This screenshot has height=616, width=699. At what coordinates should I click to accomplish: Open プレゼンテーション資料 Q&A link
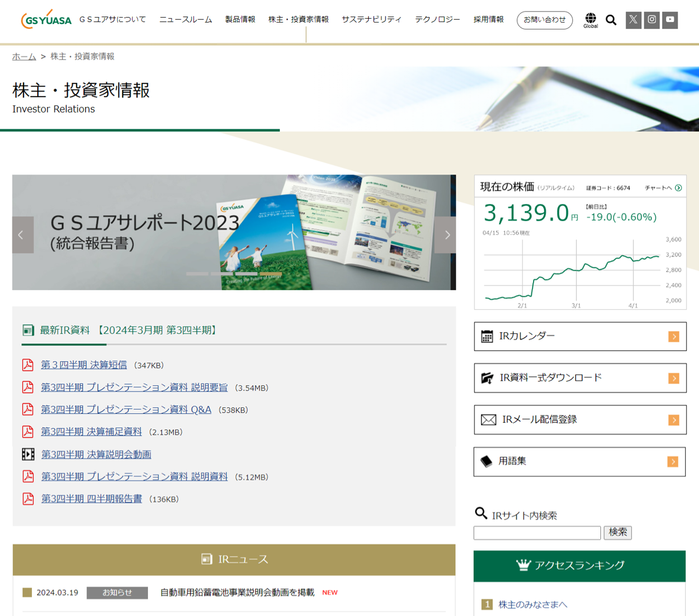pyautogui.click(x=126, y=409)
